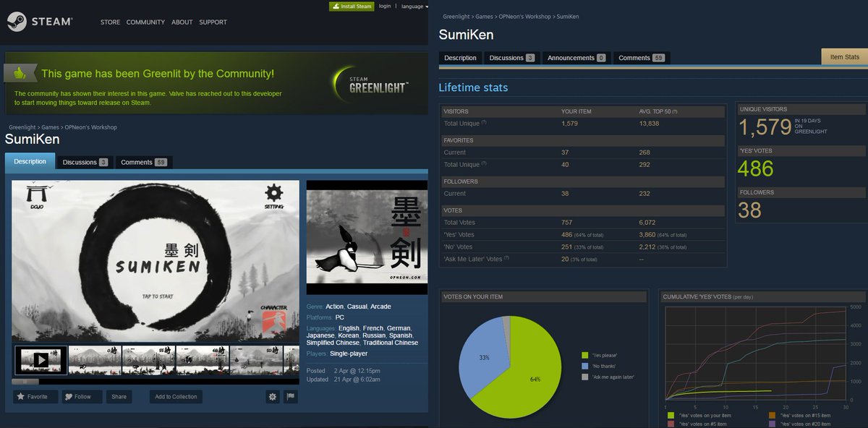Select Description tab beside Announcements
Image resolution: width=868 pixels, height=428 pixels.
(x=460, y=58)
